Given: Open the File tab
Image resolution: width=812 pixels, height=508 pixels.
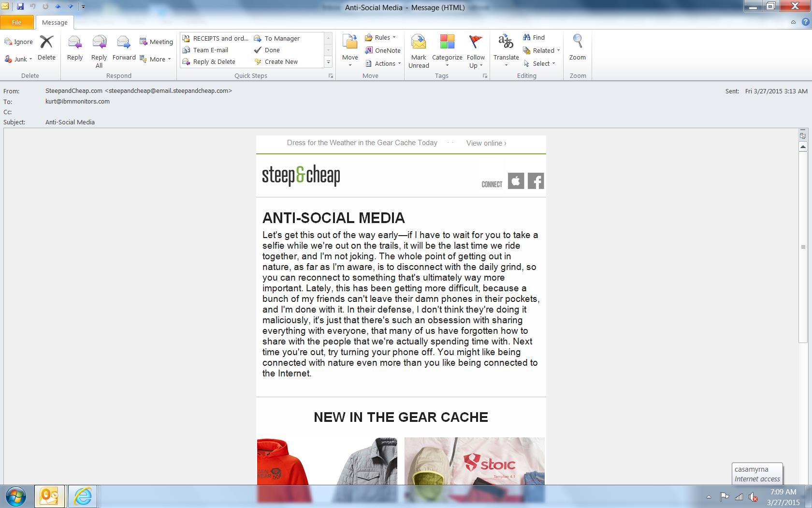Looking at the screenshot, I should (x=16, y=22).
